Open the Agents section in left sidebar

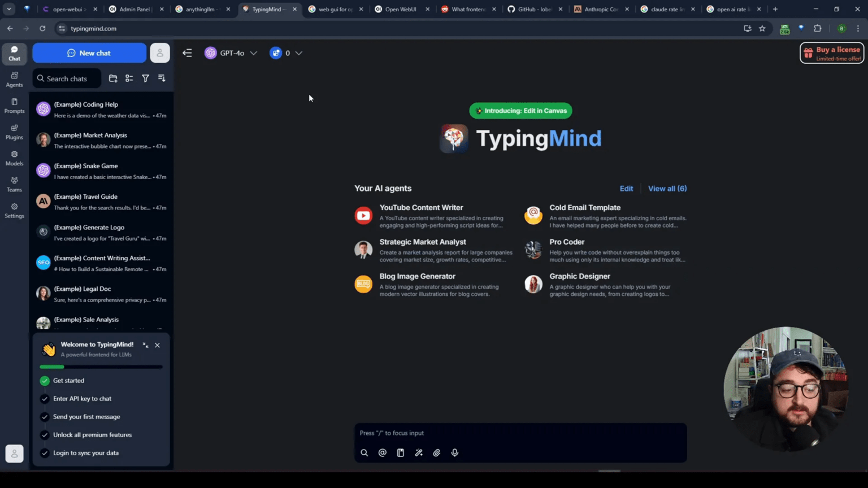(x=14, y=80)
